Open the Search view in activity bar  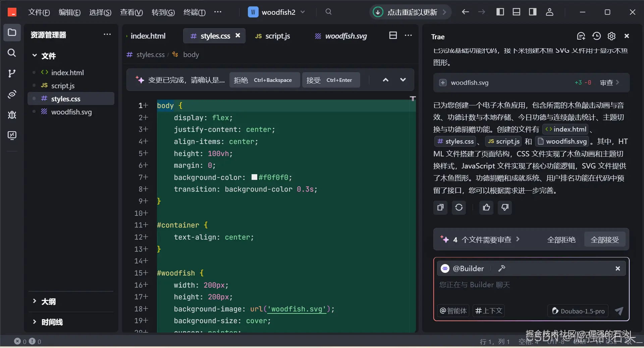tap(12, 53)
